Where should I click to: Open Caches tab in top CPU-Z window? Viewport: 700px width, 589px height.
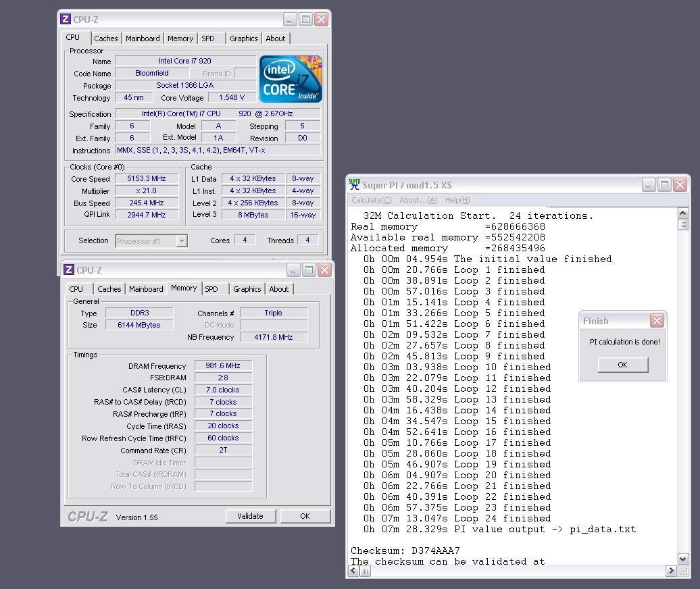pyautogui.click(x=106, y=39)
